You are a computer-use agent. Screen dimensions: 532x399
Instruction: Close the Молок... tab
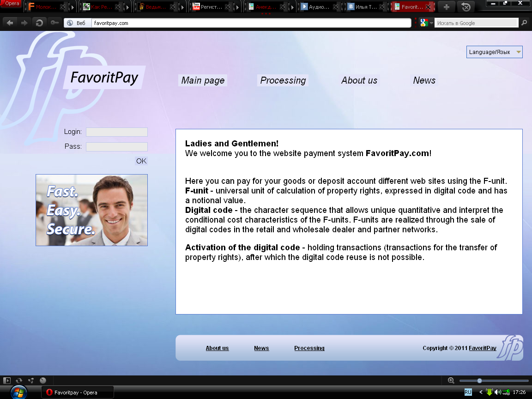tap(62, 7)
